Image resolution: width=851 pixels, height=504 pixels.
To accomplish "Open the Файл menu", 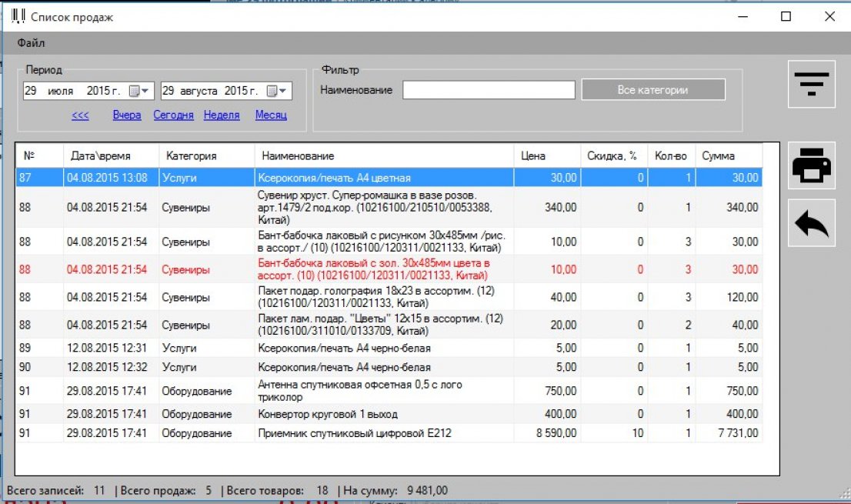I will click(31, 43).
